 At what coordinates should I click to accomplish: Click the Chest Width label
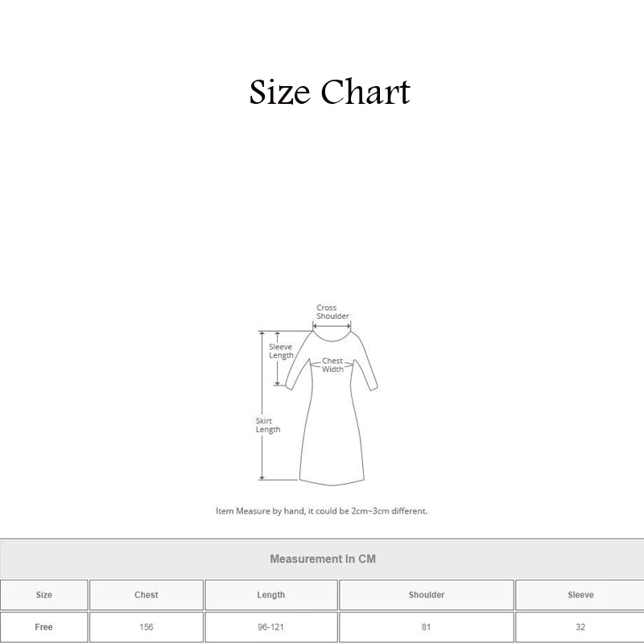(332, 365)
